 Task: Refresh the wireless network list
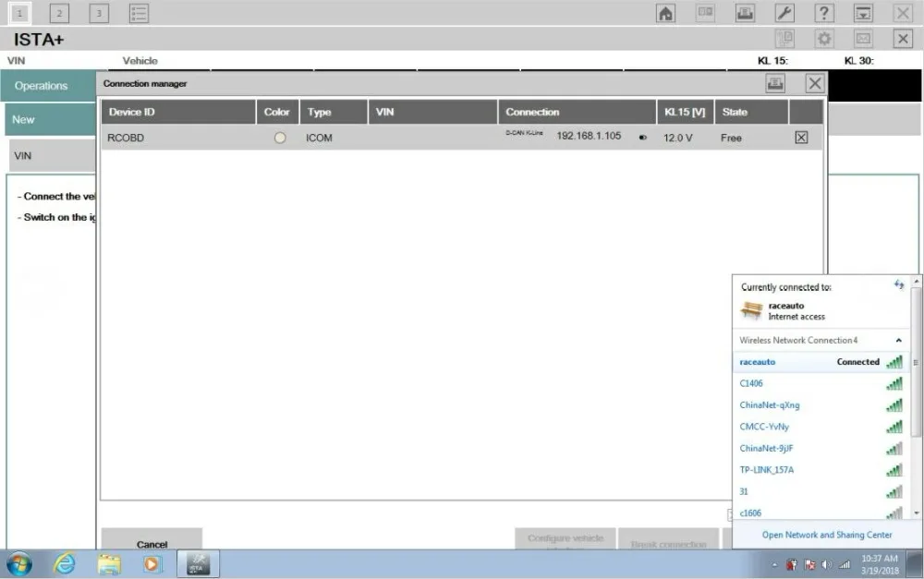(x=899, y=285)
